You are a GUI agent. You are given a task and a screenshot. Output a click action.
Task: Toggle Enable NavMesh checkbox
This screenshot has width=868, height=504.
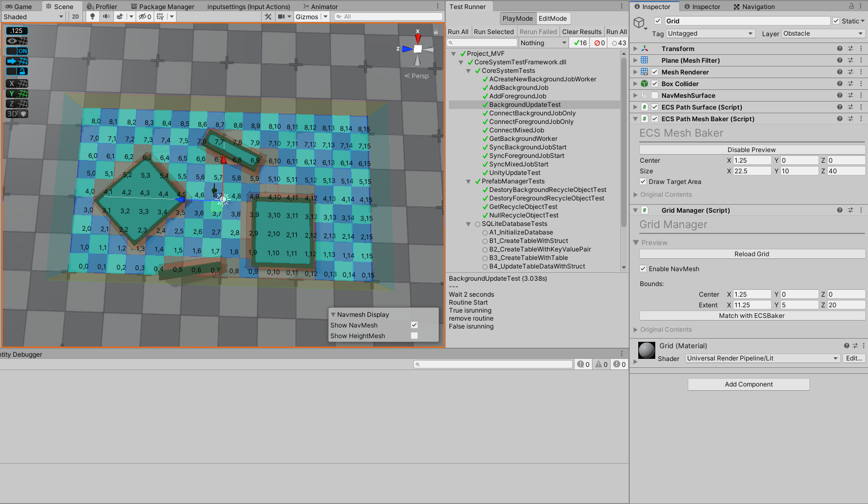pyautogui.click(x=643, y=268)
